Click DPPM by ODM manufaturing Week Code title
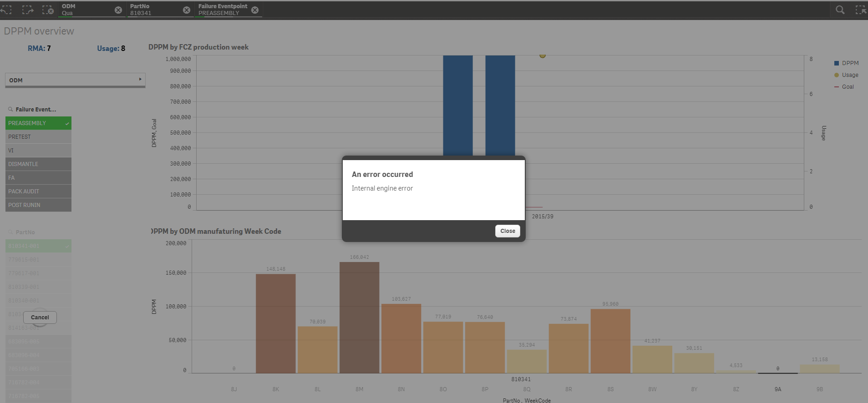 [x=216, y=232]
